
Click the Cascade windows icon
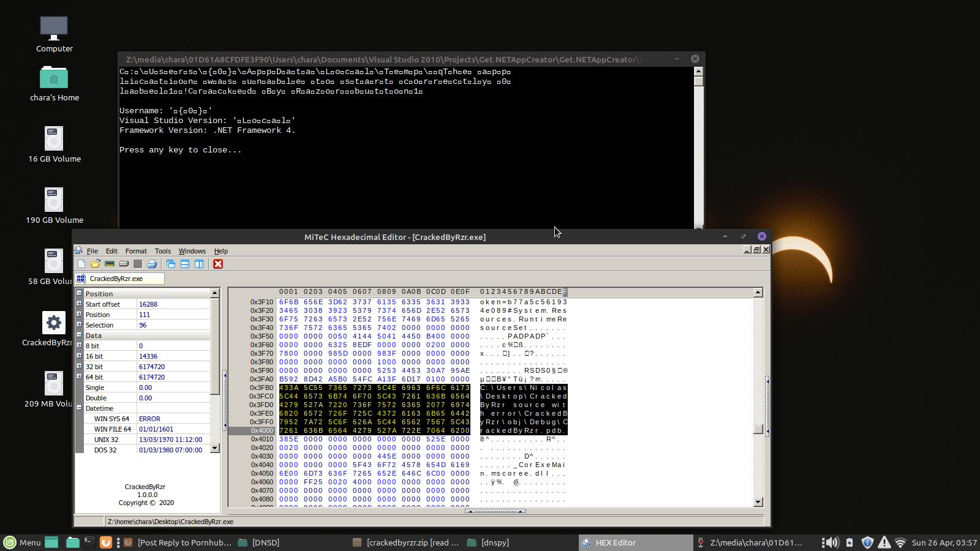[171, 264]
